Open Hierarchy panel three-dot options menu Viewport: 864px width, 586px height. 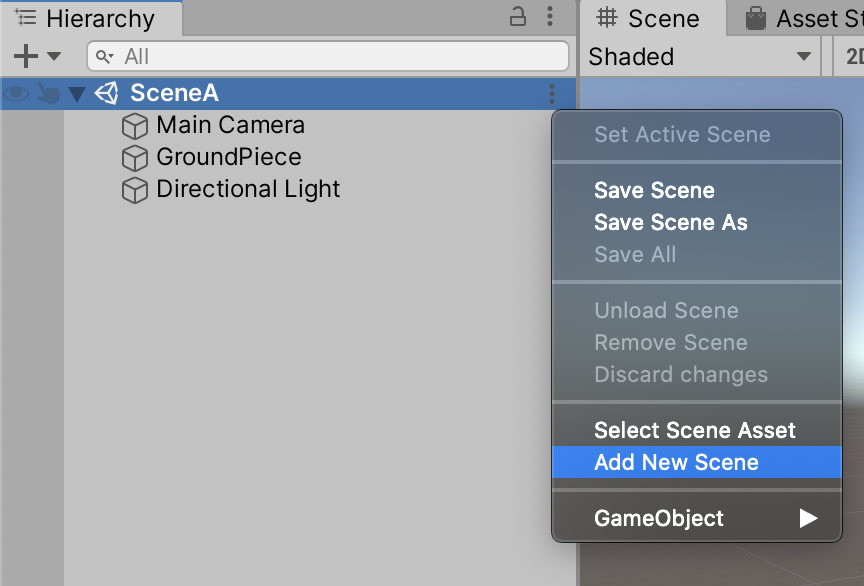[x=550, y=17]
